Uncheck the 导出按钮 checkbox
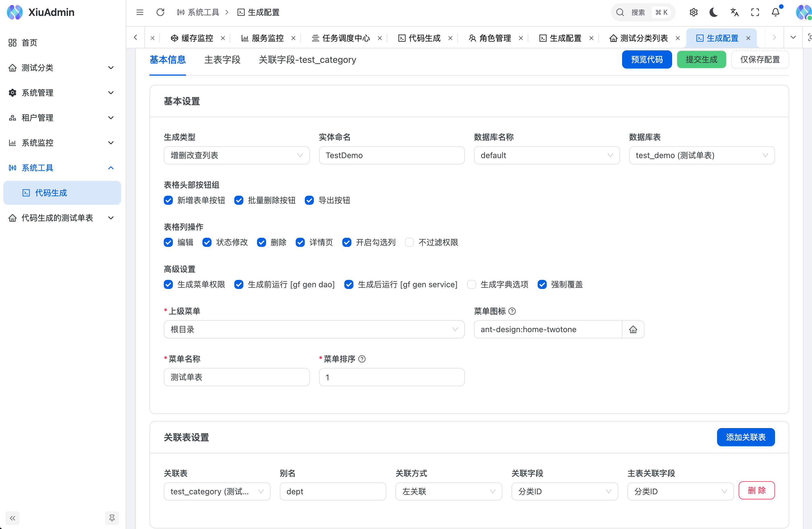 click(x=309, y=200)
